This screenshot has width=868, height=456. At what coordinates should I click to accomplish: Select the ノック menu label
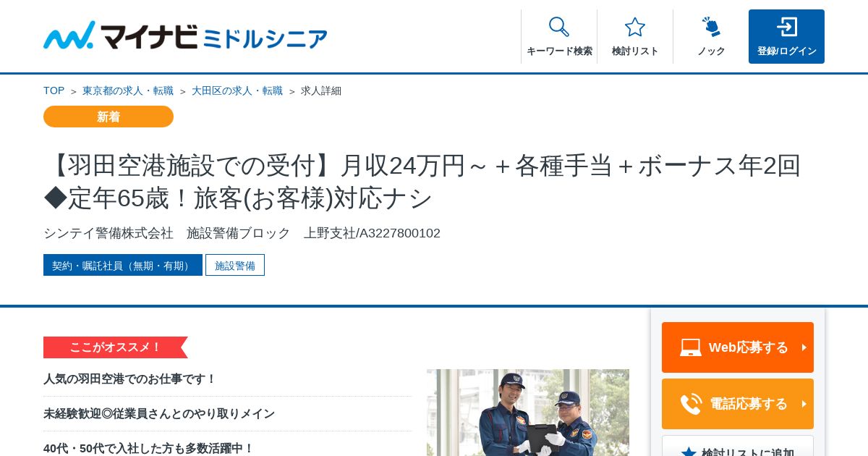[711, 51]
